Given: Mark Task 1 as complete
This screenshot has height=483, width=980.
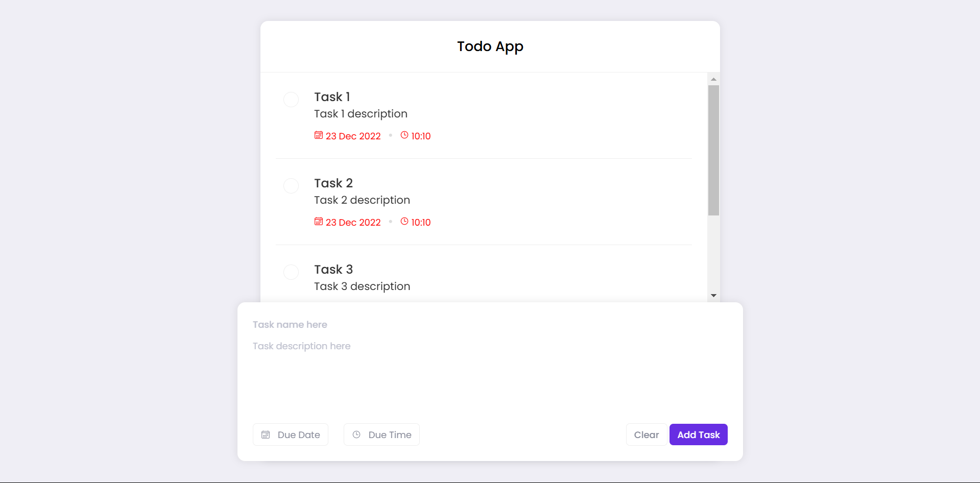Looking at the screenshot, I should [x=291, y=100].
